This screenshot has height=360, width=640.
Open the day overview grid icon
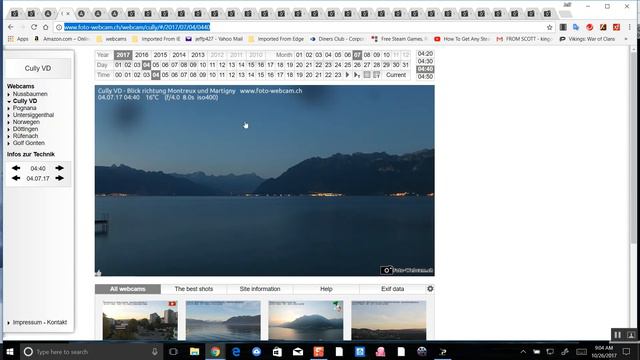pyautogui.click(x=367, y=75)
